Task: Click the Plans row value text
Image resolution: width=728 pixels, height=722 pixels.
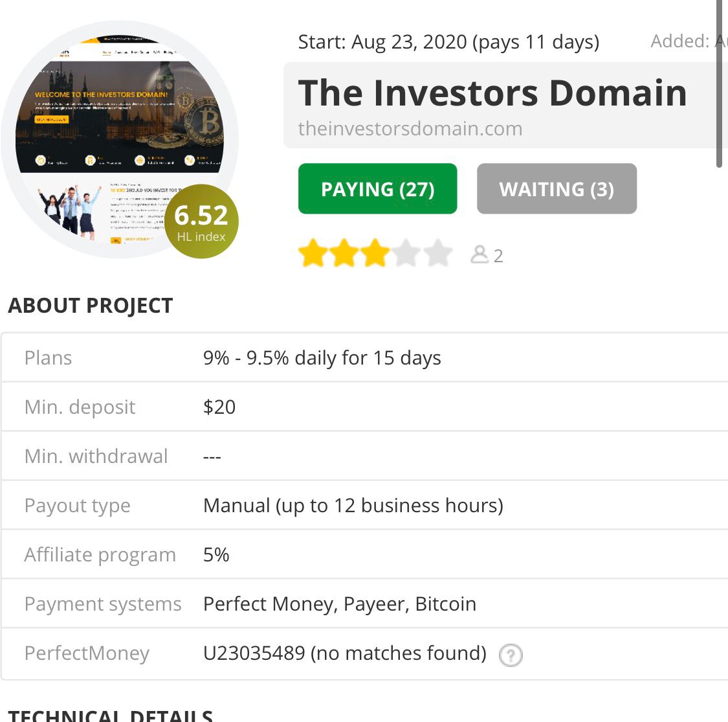Action: [322, 358]
